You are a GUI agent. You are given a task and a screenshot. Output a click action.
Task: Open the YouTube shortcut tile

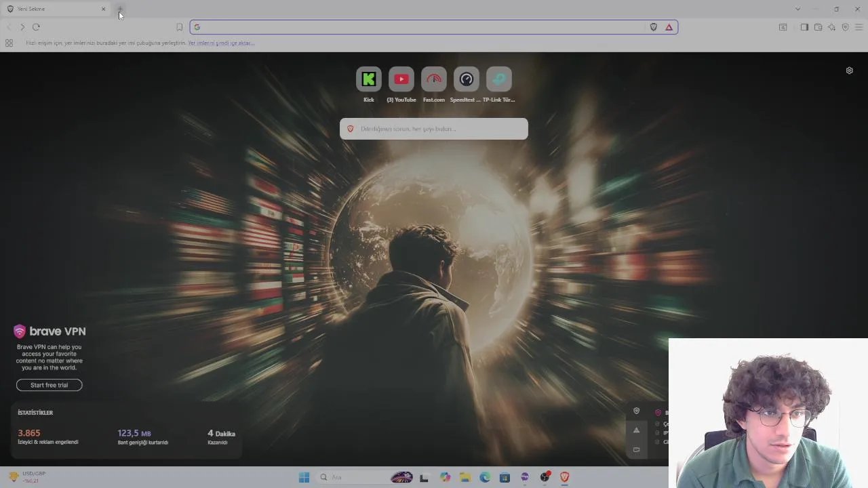coord(401,79)
